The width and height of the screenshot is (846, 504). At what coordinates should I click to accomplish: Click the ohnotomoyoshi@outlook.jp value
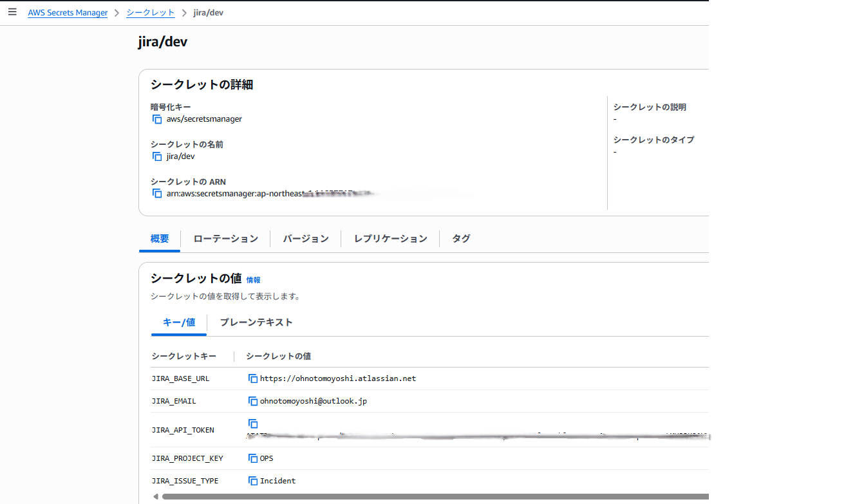pyautogui.click(x=314, y=401)
